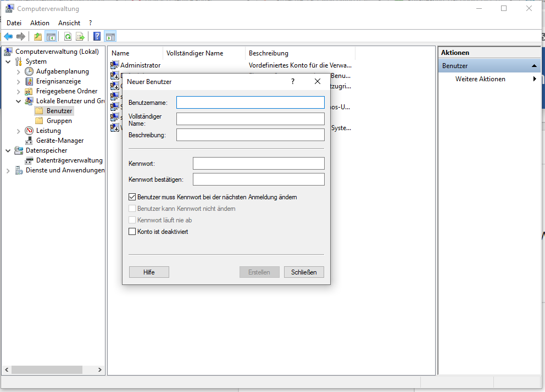Open Help via blue question mark icon

coord(97,36)
